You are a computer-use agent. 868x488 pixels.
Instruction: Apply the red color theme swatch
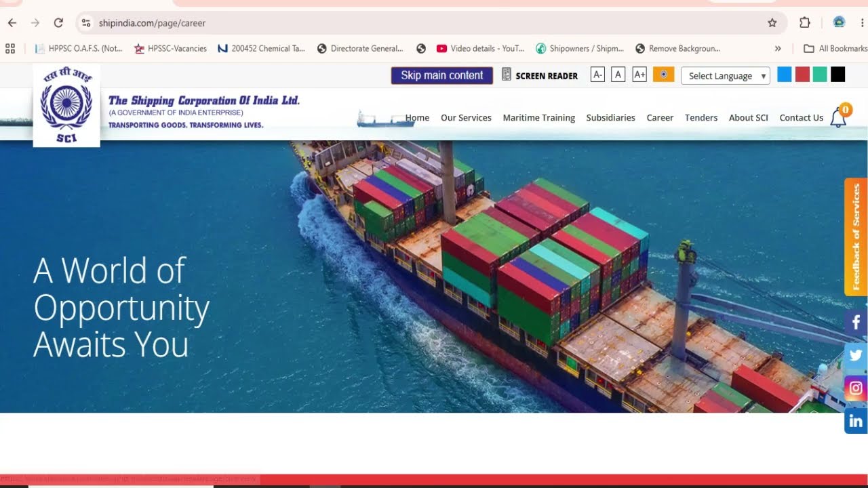coord(802,75)
